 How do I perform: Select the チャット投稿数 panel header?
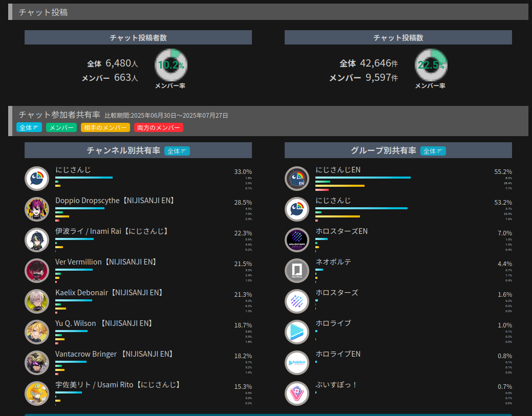[398, 37]
